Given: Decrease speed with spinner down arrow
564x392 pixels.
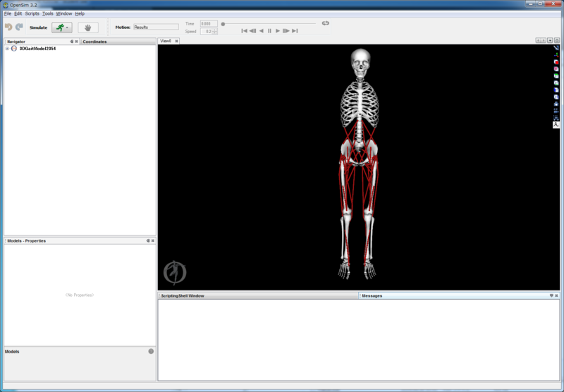Looking at the screenshot, I should tap(215, 33).
